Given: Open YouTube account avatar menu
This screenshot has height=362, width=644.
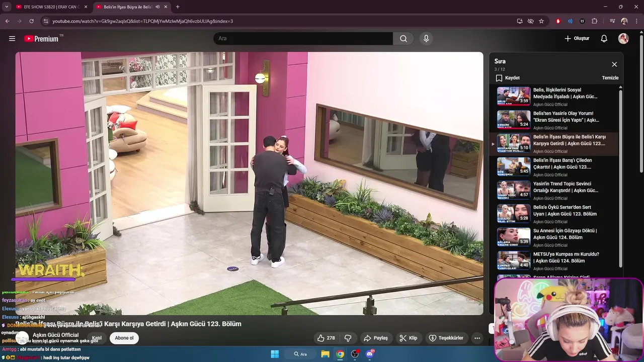Looking at the screenshot, I should pyautogui.click(x=623, y=39).
